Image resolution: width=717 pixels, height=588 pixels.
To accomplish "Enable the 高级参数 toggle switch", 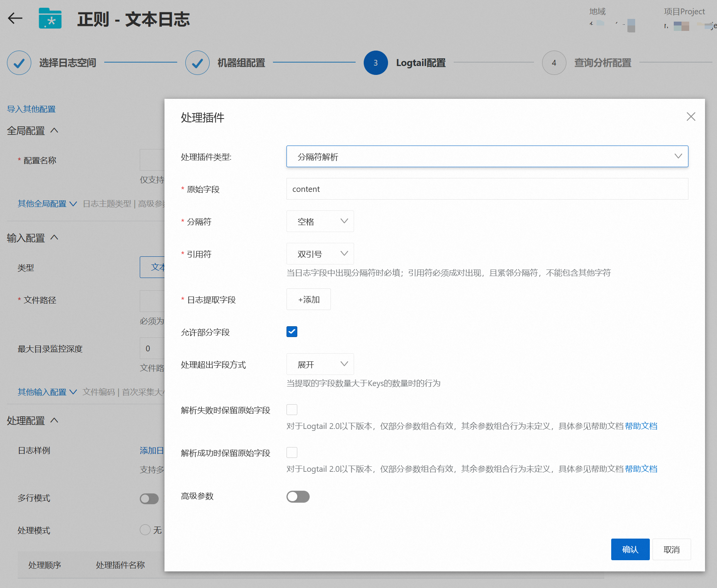I will tap(298, 496).
